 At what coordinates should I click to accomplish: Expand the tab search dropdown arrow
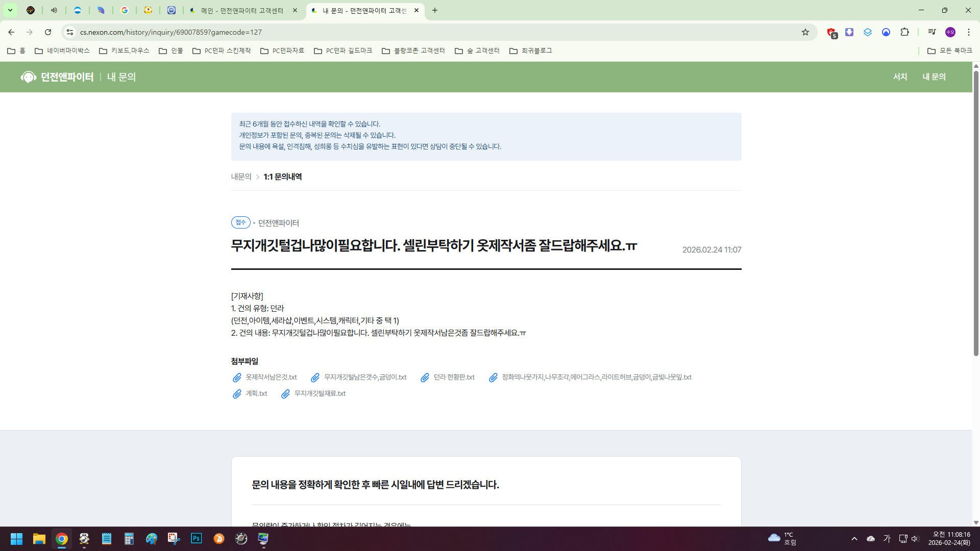10,10
